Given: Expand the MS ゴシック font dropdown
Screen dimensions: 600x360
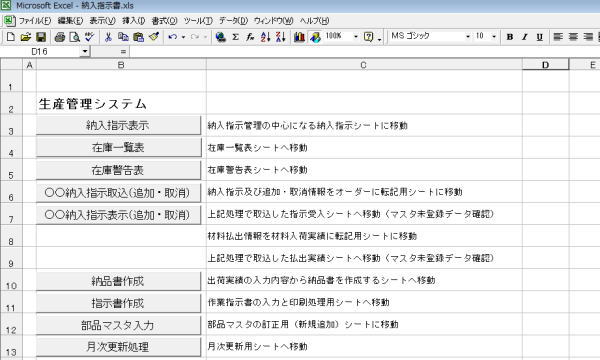Looking at the screenshot, I should (x=468, y=36).
